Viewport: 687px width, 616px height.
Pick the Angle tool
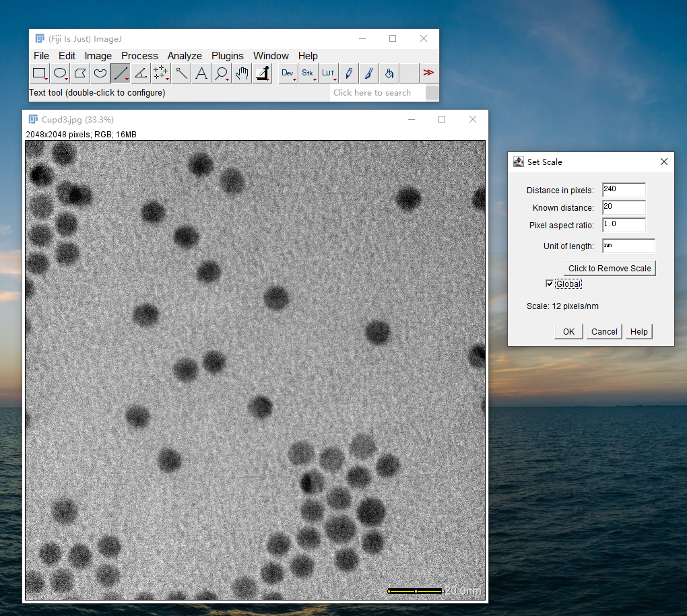tap(141, 73)
